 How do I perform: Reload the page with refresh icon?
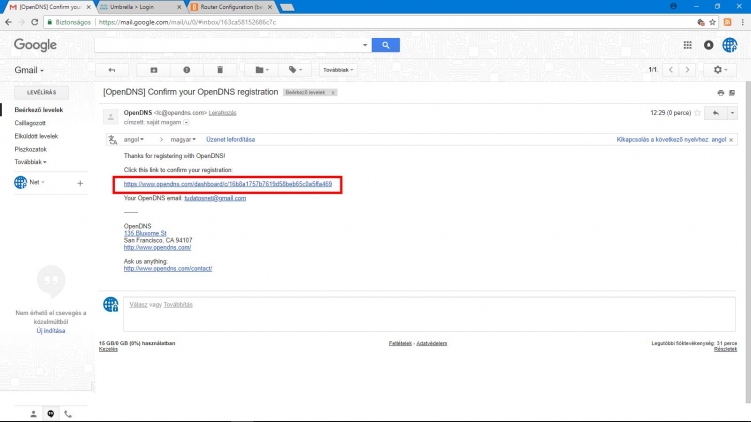pos(34,22)
